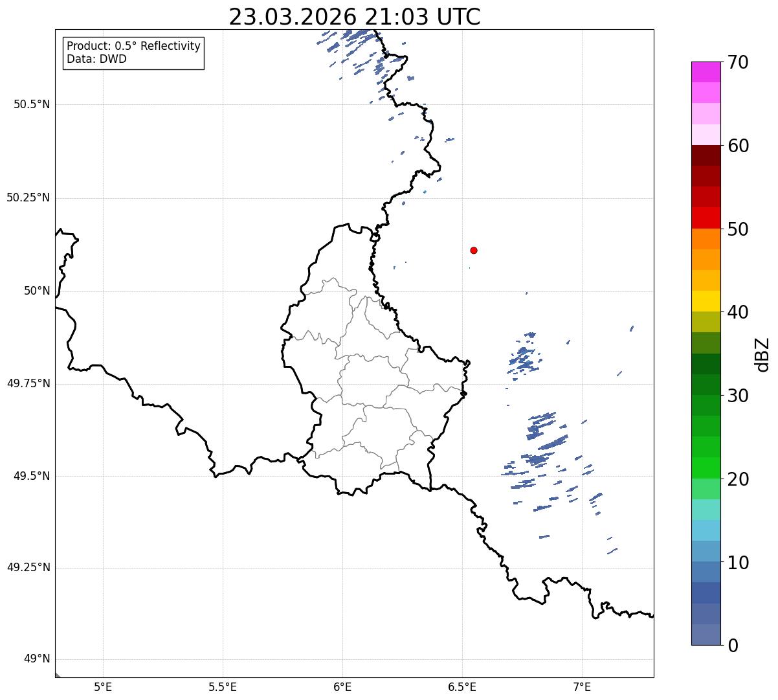
Task: Click the colorbar tick label 30
Action: click(x=738, y=396)
